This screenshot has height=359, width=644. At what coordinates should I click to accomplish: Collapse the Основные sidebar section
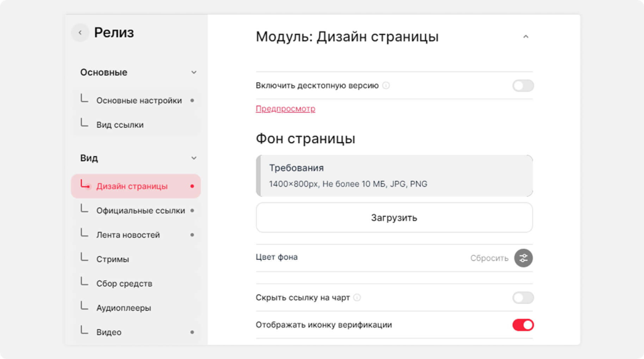tap(194, 73)
